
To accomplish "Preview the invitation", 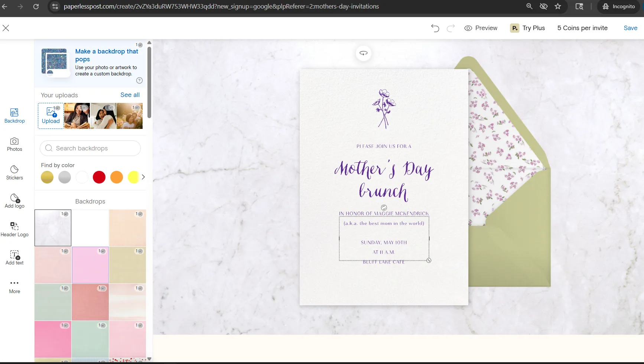I will (x=481, y=28).
